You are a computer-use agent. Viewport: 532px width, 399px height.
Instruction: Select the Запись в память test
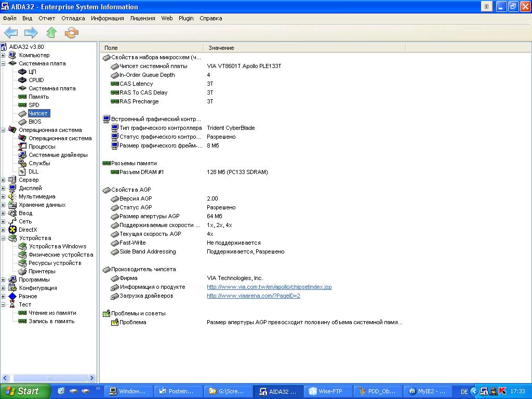51,321
